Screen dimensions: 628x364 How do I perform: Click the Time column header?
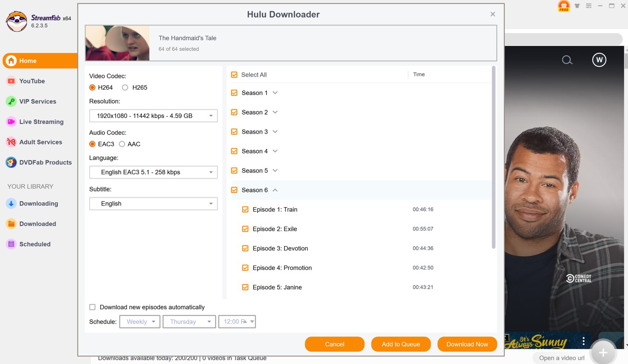click(419, 74)
